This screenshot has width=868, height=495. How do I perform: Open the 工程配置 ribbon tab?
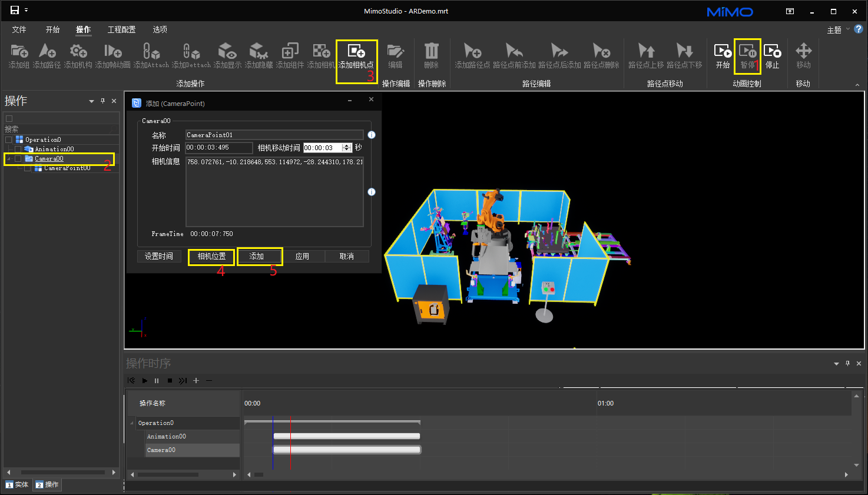[121, 29]
